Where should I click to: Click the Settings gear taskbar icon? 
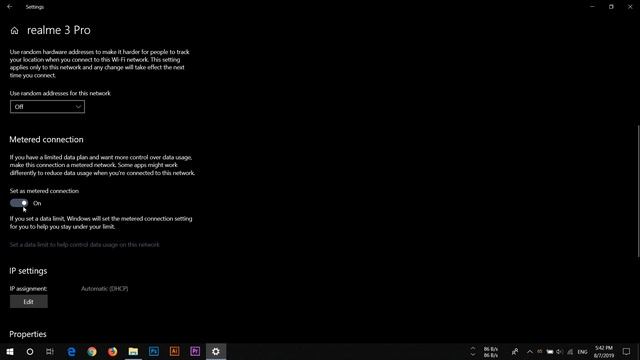tap(216, 351)
